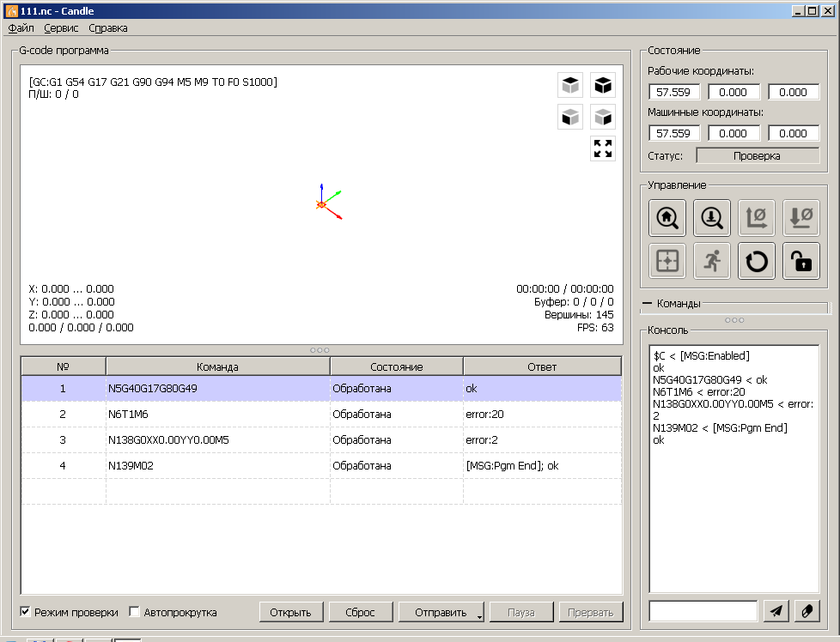Expand the Команды panel
This screenshot has height=642, width=840.
647,303
